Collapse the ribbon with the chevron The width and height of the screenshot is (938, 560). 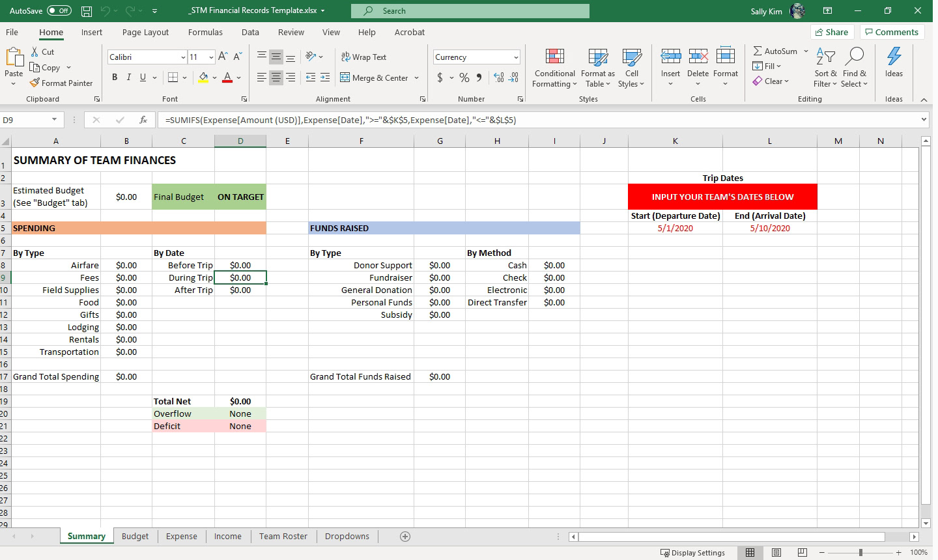924,99
